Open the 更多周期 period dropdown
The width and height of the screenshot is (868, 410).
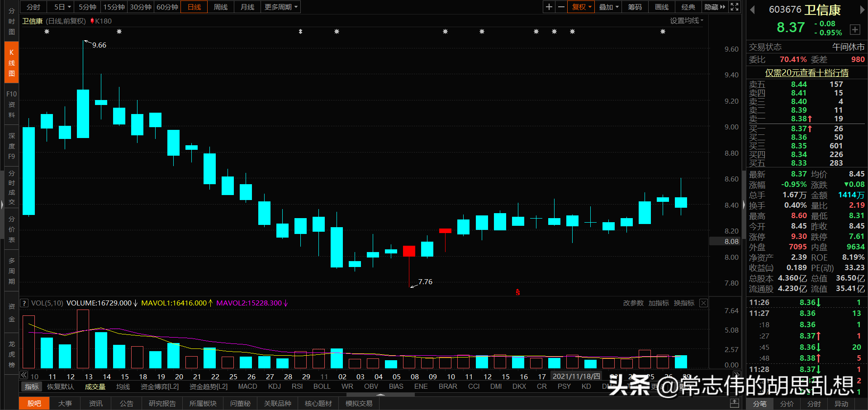click(280, 7)
